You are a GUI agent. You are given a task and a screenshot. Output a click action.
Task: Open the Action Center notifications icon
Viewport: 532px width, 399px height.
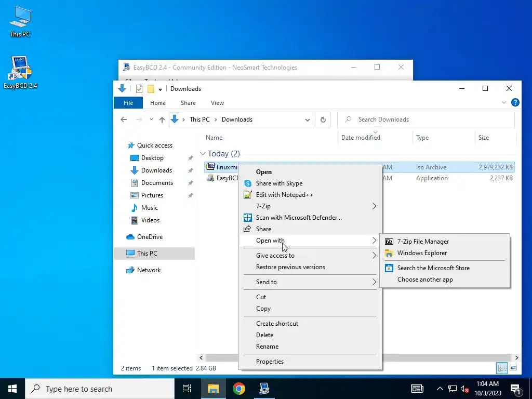click(516, 389)
